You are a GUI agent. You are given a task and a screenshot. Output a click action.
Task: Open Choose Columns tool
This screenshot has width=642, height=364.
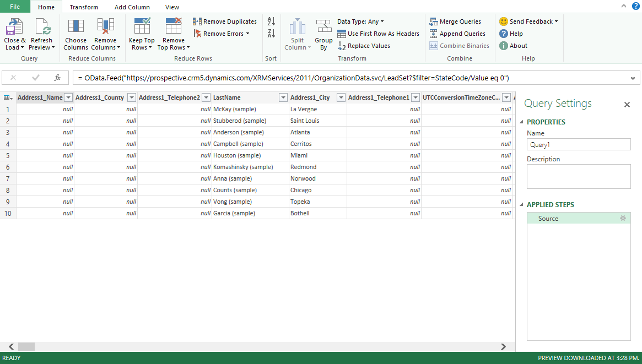(x=75, y=26)
